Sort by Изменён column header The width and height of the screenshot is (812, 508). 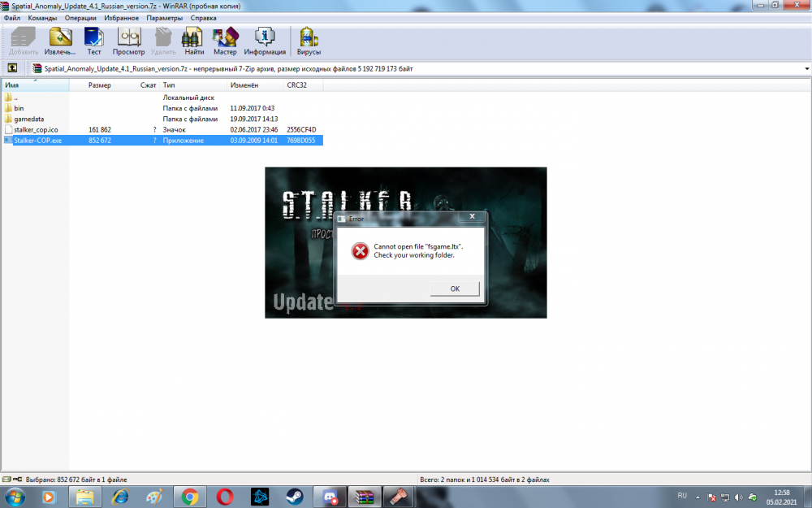tap(255, 85)
